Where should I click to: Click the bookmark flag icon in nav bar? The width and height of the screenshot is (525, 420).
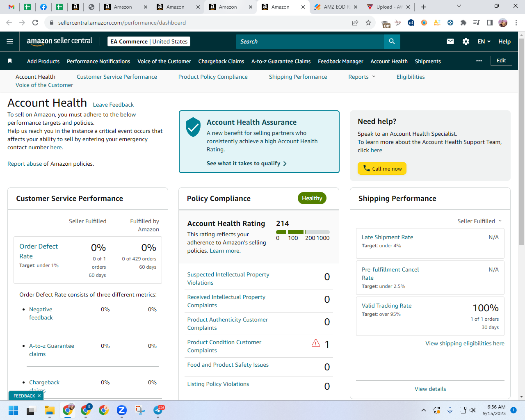10,61
